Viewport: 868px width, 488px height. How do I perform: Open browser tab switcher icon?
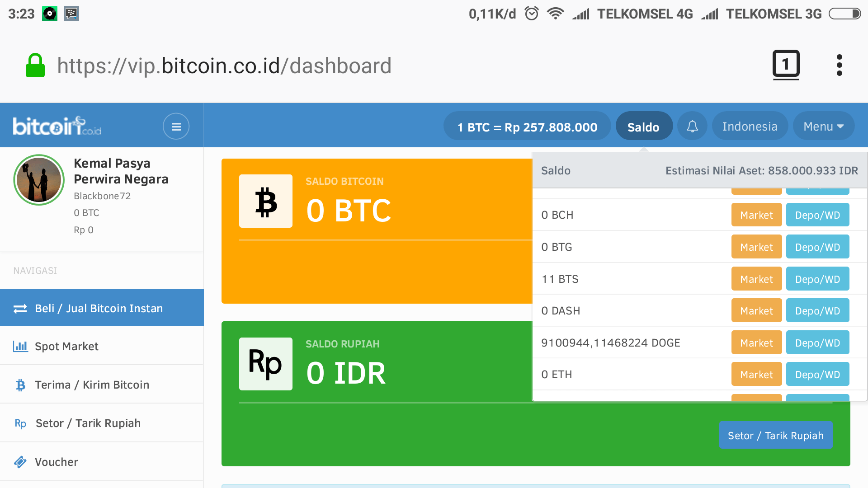[x=786, y=65]
